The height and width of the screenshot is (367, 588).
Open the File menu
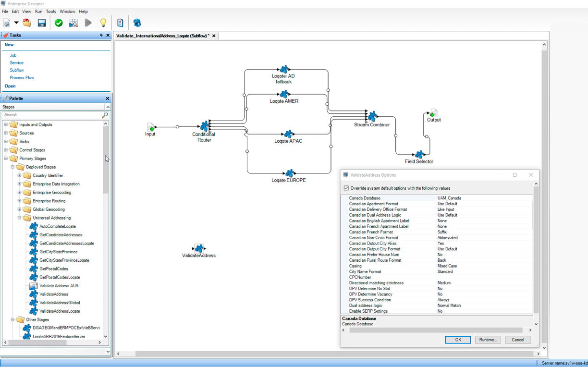pyautogui.click(x=5, y=12)
